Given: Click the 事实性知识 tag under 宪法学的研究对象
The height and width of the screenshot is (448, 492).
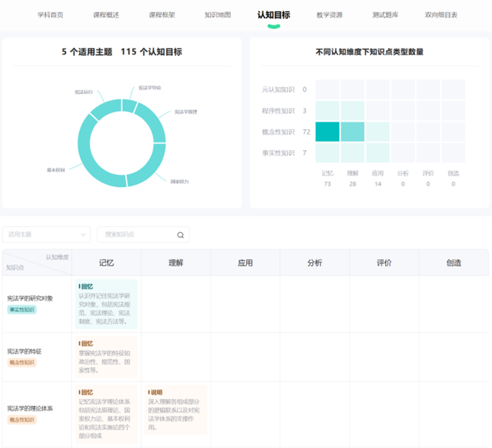Looking at the screenshot, I should [22, 310].
